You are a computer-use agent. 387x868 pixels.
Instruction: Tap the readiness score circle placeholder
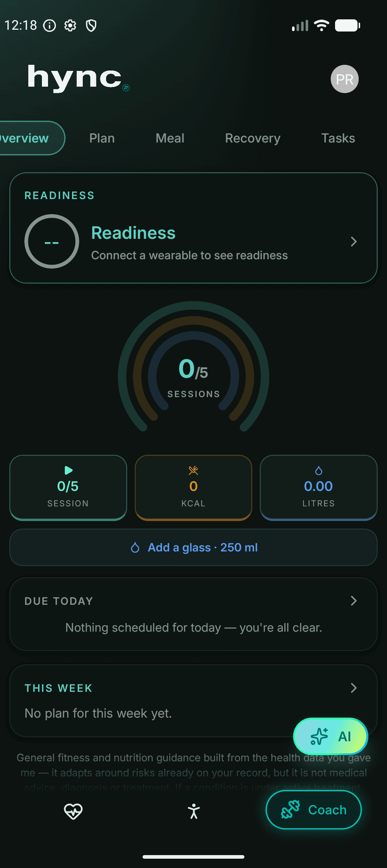coord(52,242)
